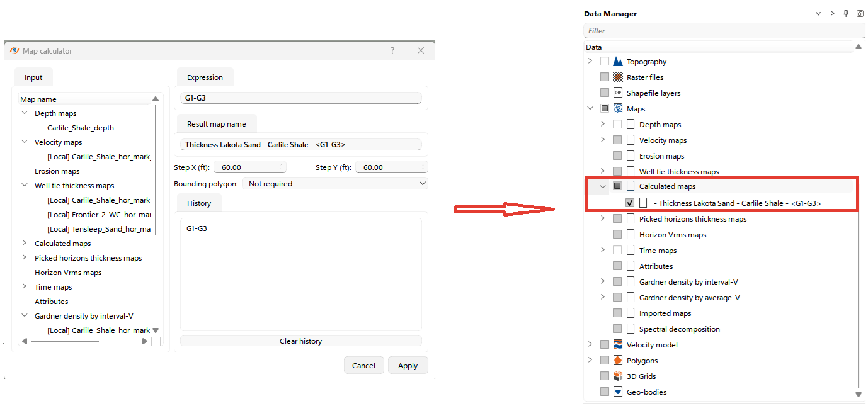The height and width of the screenshot is (406, 868).
Task: Toggle the Geo-bodies checkbox
Action: pyautogui.click(x=605, y=392)
